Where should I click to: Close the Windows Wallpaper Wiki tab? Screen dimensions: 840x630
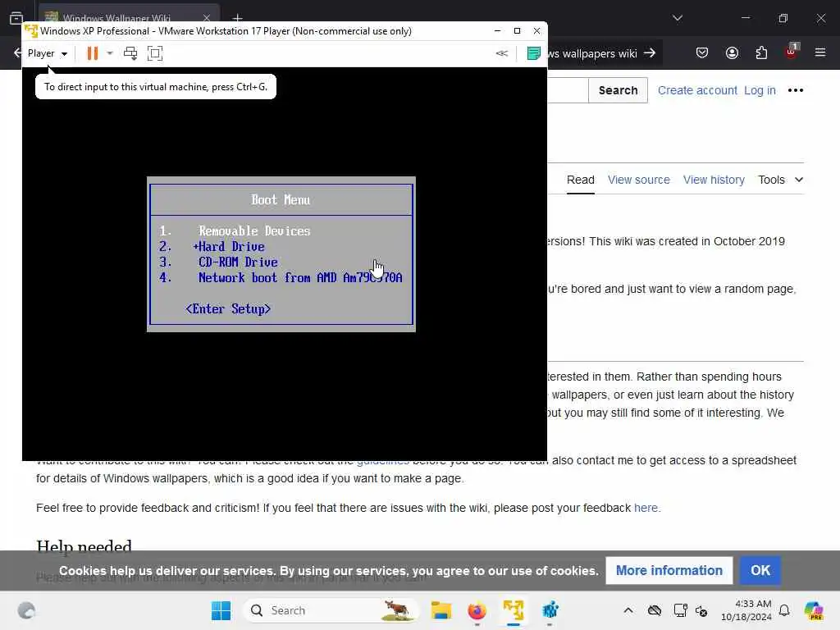pos(207,18)
